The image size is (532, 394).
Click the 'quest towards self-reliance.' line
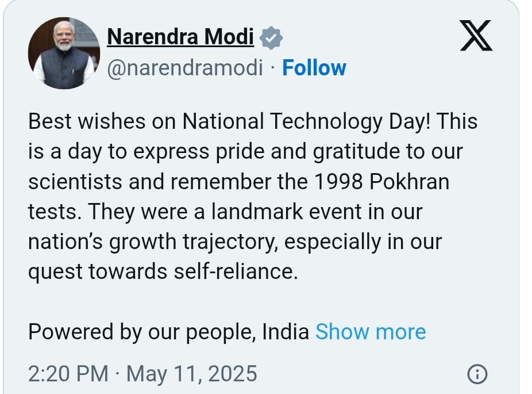(163, 271)
